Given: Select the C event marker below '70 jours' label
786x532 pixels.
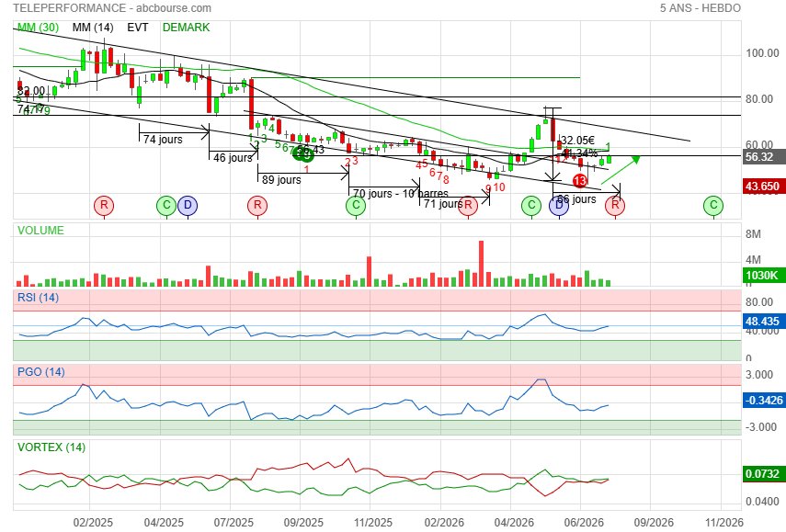Looking at the screenshot, I should (356, 206).
